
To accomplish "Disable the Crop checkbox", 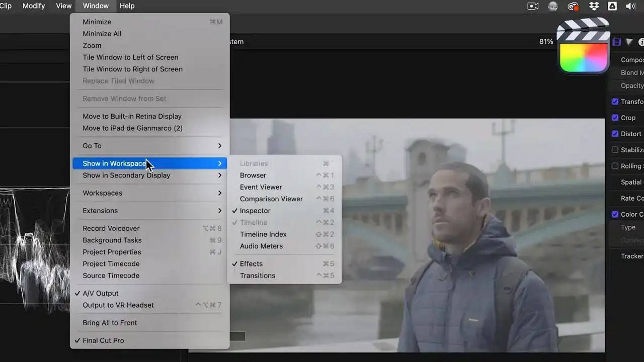I will (x=615, y=118).
